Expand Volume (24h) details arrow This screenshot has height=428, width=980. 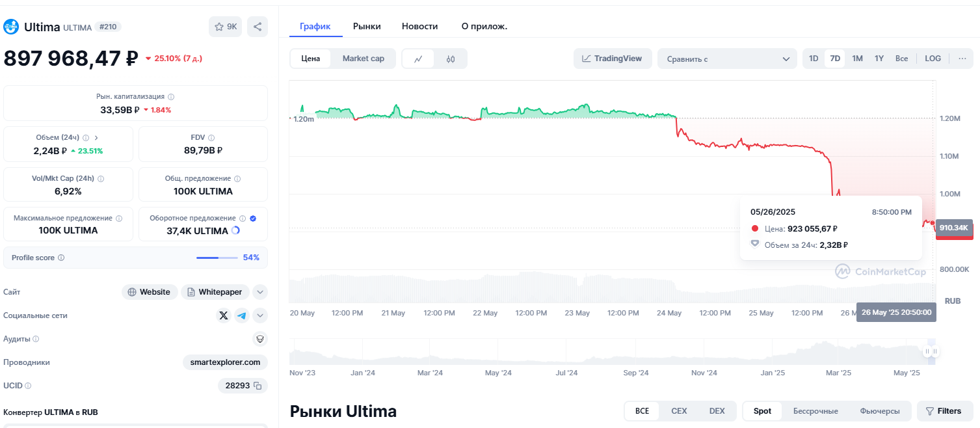click(96, 137)
